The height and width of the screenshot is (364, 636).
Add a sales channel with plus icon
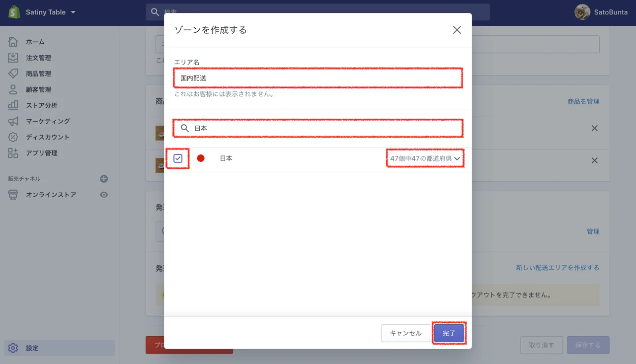tap(104, 179)
